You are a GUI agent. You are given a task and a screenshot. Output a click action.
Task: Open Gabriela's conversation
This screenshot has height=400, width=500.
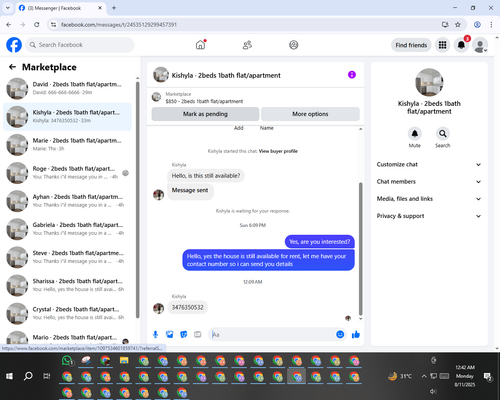(x=68, y=229)
